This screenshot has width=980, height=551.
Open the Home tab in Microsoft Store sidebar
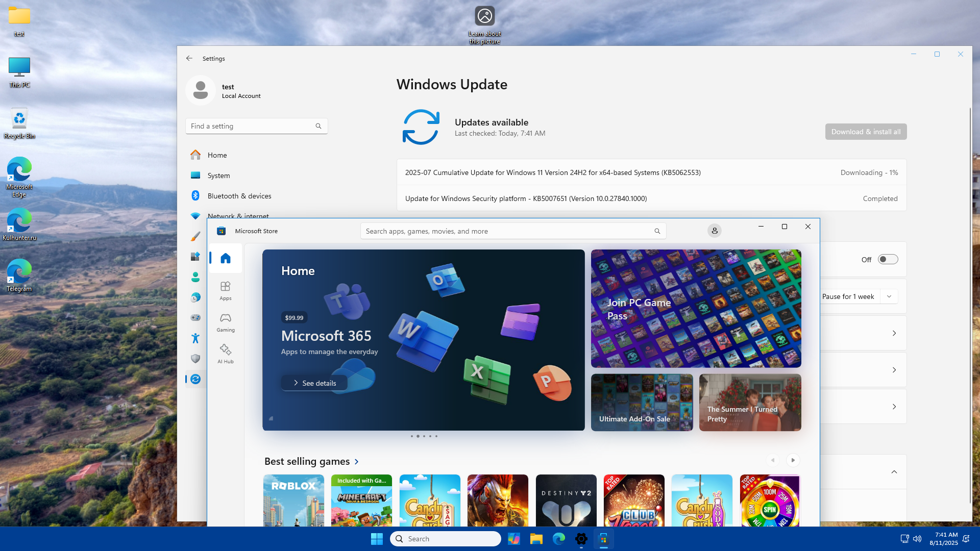pos(225,258)
